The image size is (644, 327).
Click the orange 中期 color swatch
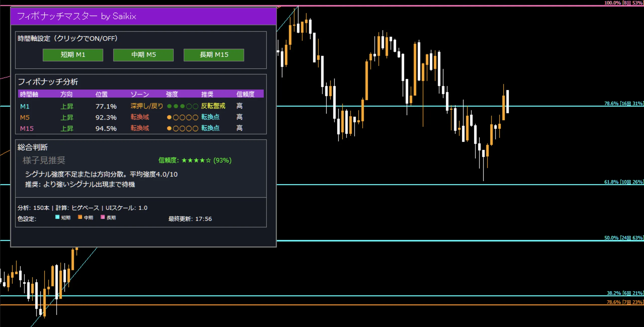[80, 217]
